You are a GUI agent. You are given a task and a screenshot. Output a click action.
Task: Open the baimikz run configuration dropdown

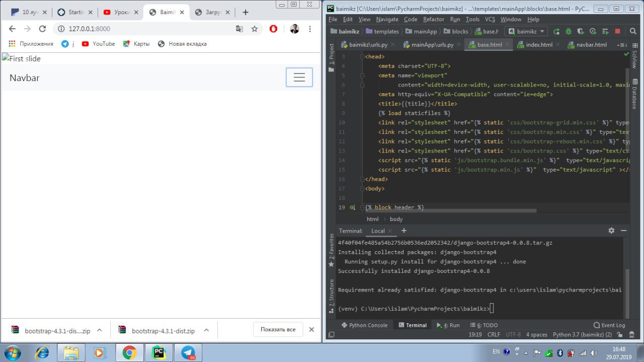click(526, 31)
